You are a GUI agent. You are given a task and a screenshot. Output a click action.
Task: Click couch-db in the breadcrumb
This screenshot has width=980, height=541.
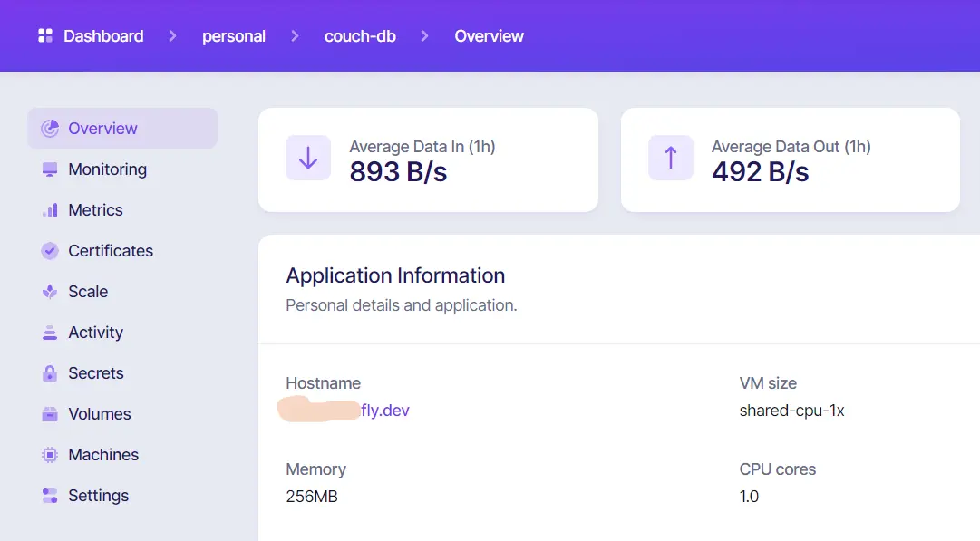point(360,36)
